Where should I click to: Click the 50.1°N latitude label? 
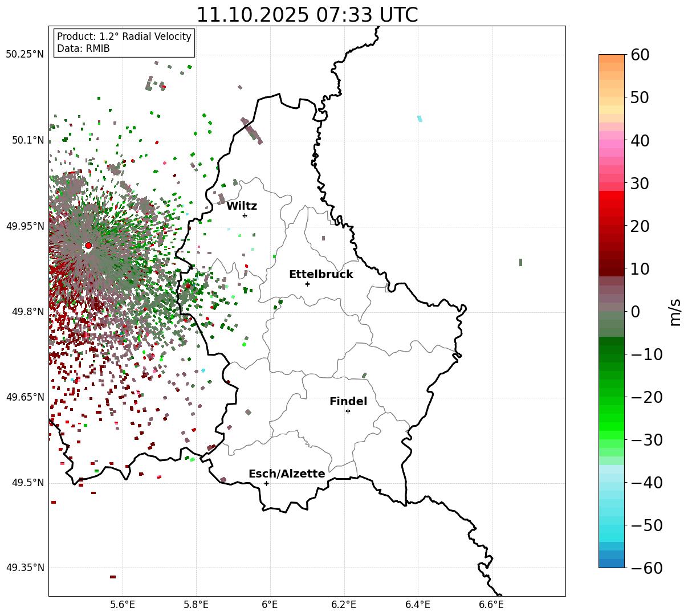coord(27,140)
